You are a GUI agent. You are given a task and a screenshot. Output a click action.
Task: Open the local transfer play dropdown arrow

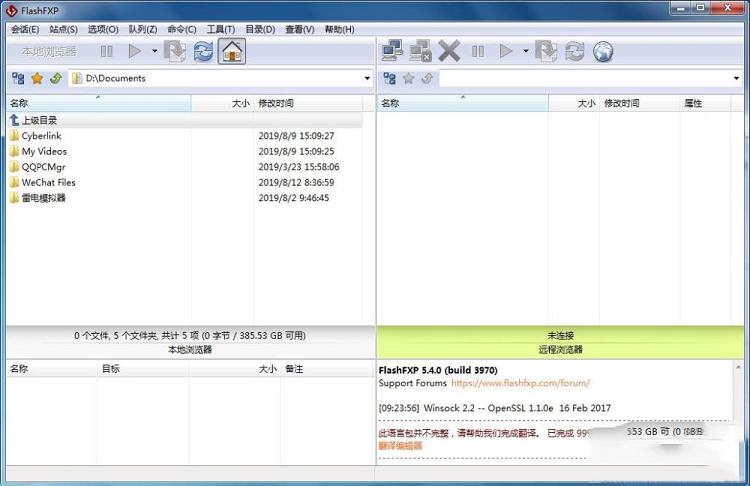pos(154,51)
